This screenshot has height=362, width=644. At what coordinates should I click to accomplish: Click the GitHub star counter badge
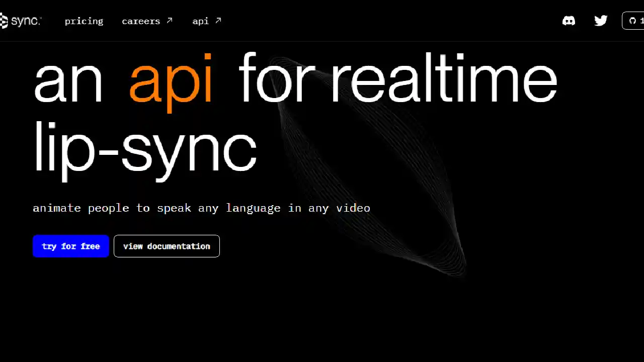pos(635,21)
